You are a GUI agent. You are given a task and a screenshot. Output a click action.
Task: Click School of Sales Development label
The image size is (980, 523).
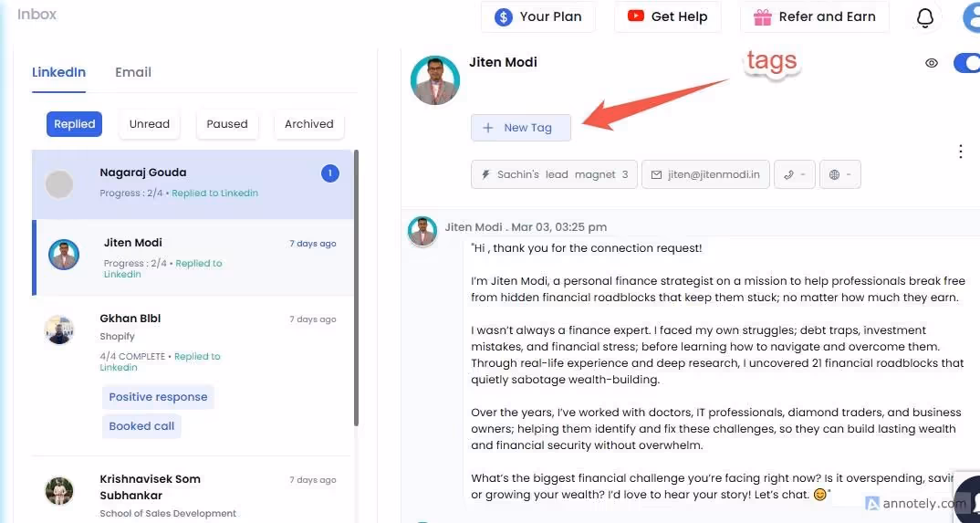[x=168, y=514]
